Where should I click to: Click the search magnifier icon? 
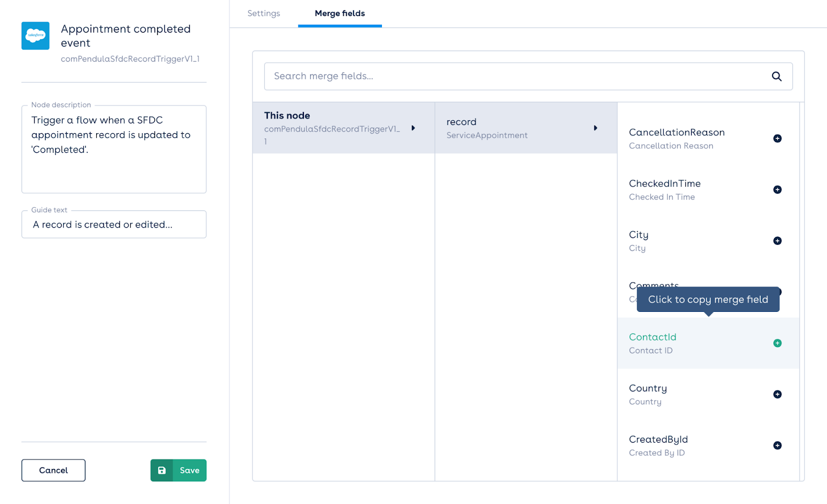pyautogui.click(x=776, y=76)
